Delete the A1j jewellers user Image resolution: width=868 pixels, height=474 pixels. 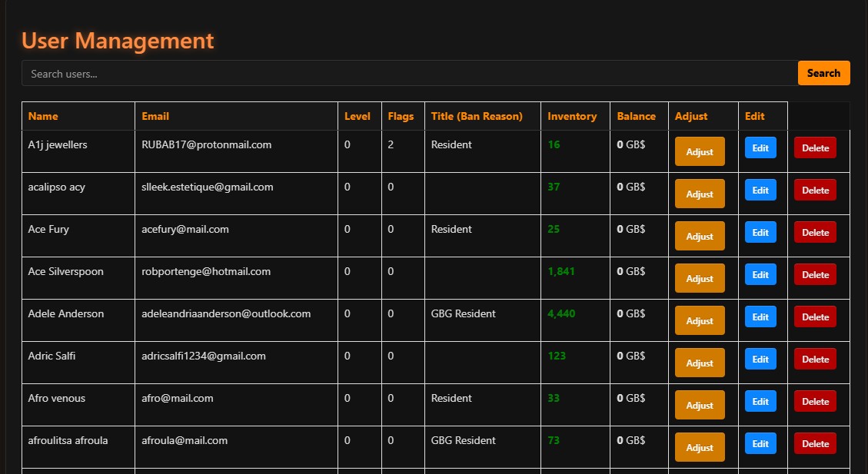point(815,148)
